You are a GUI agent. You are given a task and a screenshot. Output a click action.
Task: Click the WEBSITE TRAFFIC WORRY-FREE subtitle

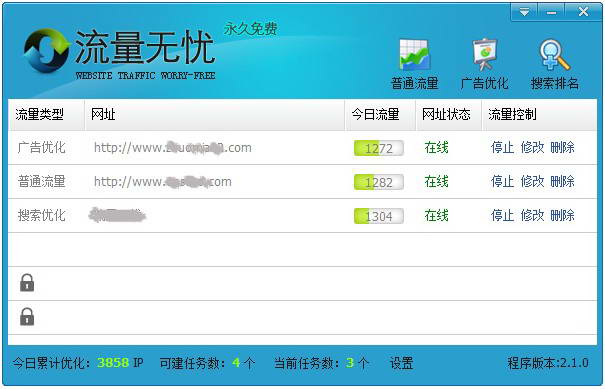[x=145, y=76]
